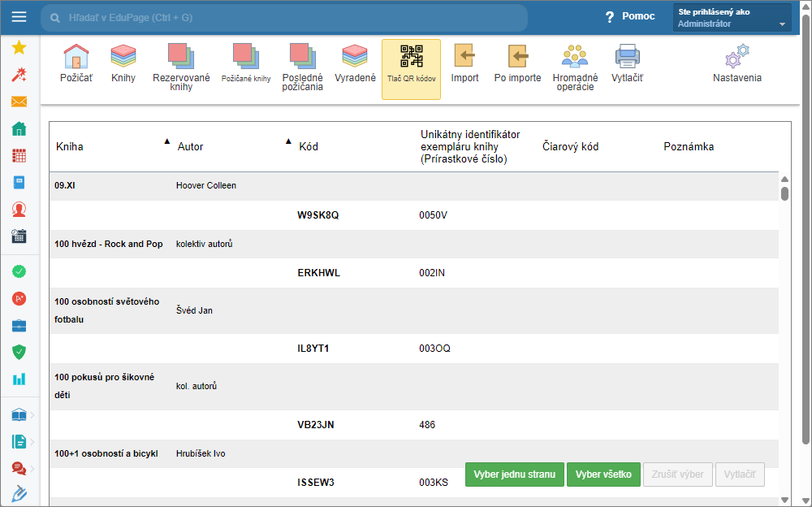Image resolution: width=812 pixels, height=507 pixels.
Task: Sort by the Kniha column arrow
Action: (x=167, y=141)
